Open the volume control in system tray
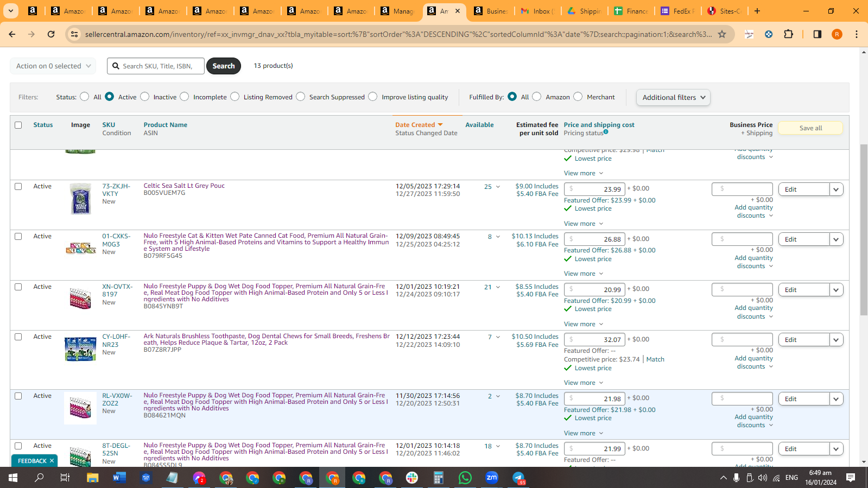The width and height of the screenshot is (868, 488). point(763,478)
